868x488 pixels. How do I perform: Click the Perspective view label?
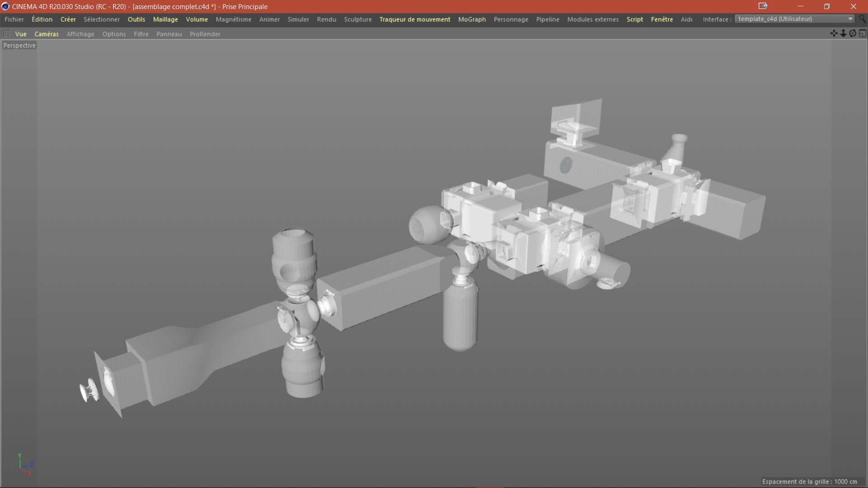(19, 45)
